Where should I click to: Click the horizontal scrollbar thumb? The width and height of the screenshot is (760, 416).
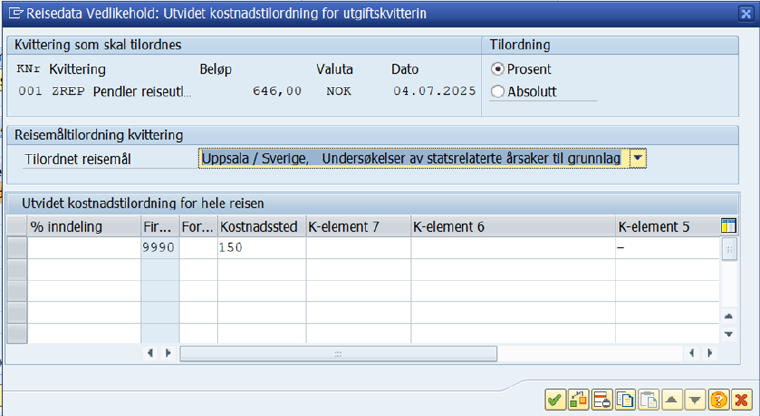pyautogui.click(x=338, y=353)
